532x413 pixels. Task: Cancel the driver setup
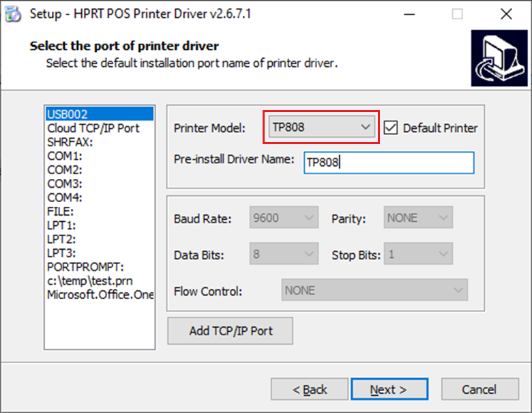pyautogui.click(x=479, y=389)
